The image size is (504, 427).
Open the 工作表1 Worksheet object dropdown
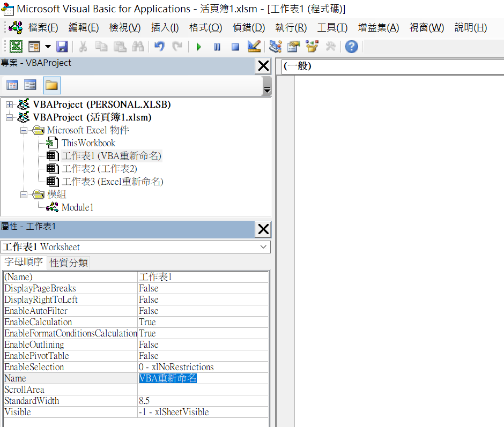264,247
